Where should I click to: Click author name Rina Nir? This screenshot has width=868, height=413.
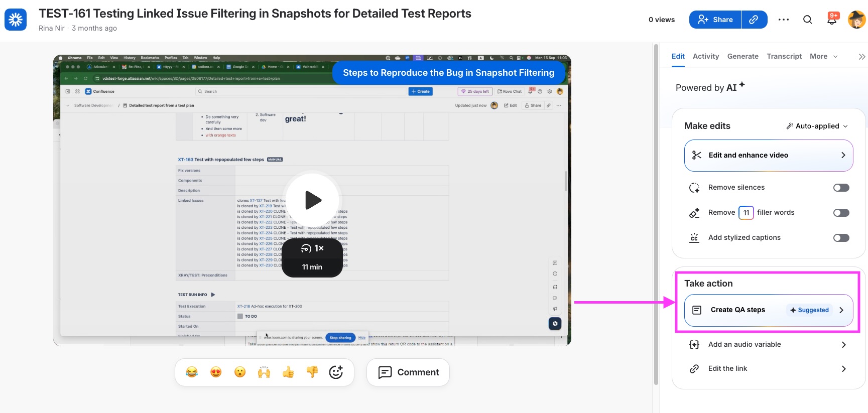(x=52, y=28)
